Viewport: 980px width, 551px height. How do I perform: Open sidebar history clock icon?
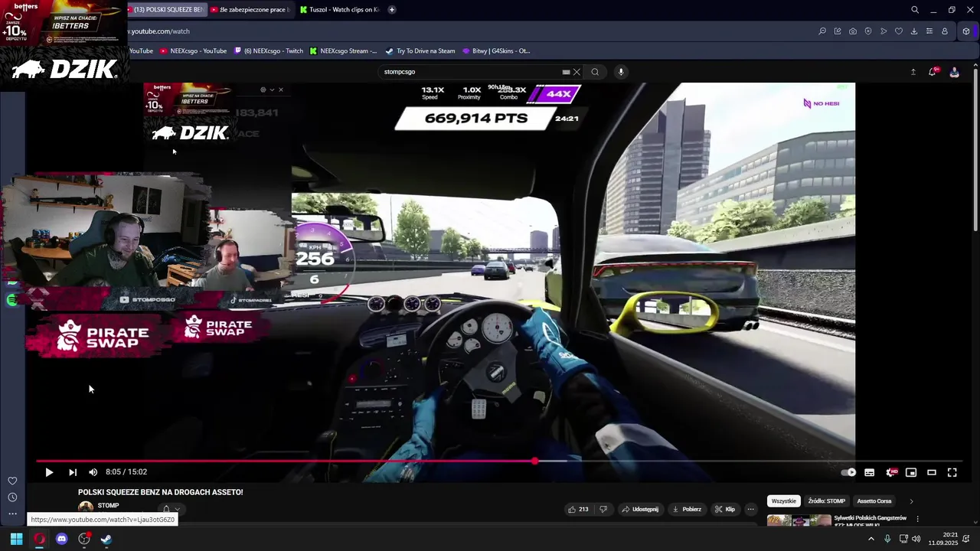click(12, 497)
